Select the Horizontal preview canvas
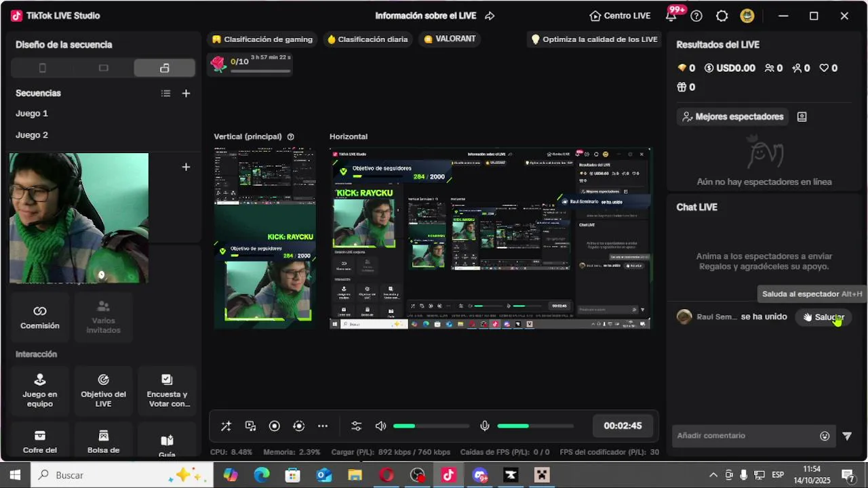 (490, 239)
